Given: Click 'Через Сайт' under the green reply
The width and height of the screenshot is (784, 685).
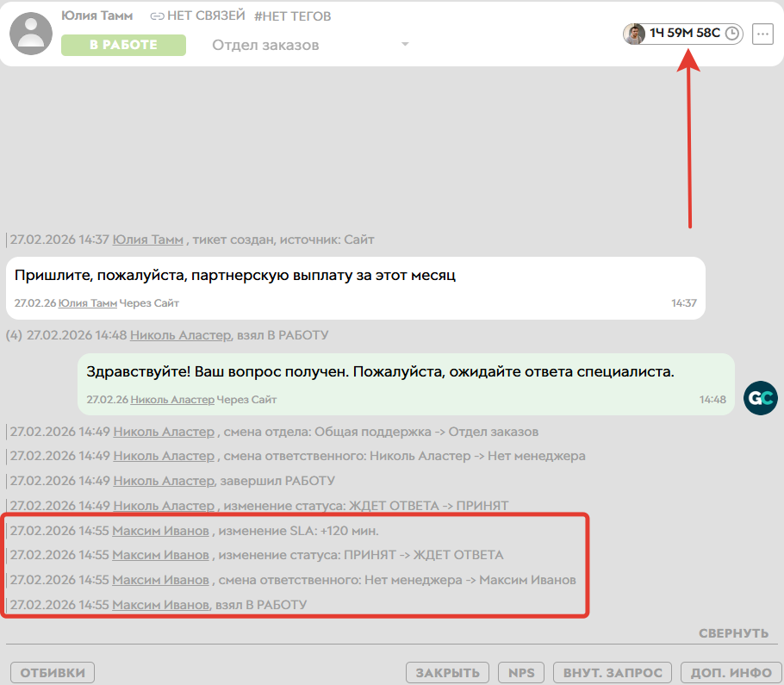Looking at the screenshot, I should [246, 400].
